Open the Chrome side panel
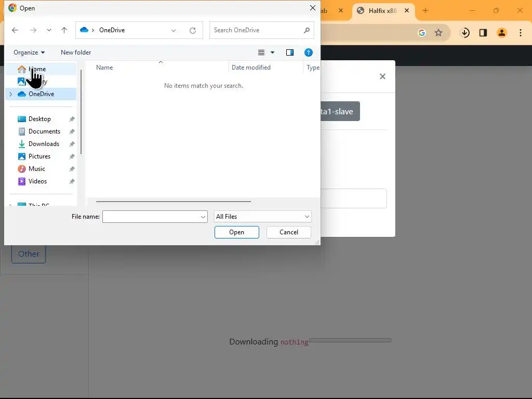This screenshot has width=532, height=399. click(x=483, y=33)
